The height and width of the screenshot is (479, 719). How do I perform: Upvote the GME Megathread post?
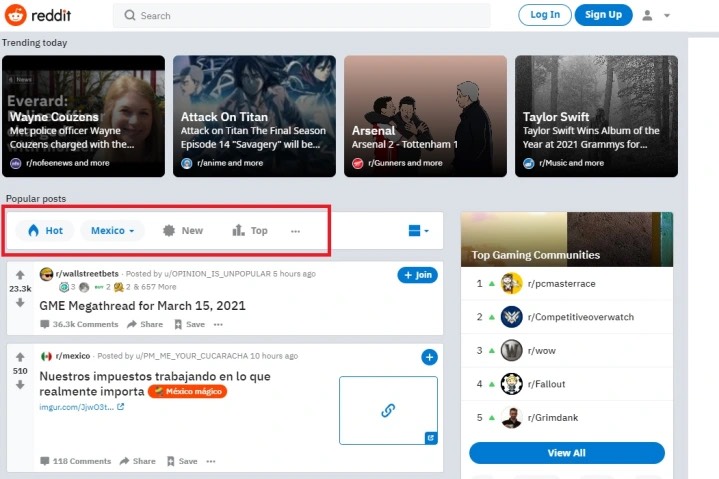[20, 275]
